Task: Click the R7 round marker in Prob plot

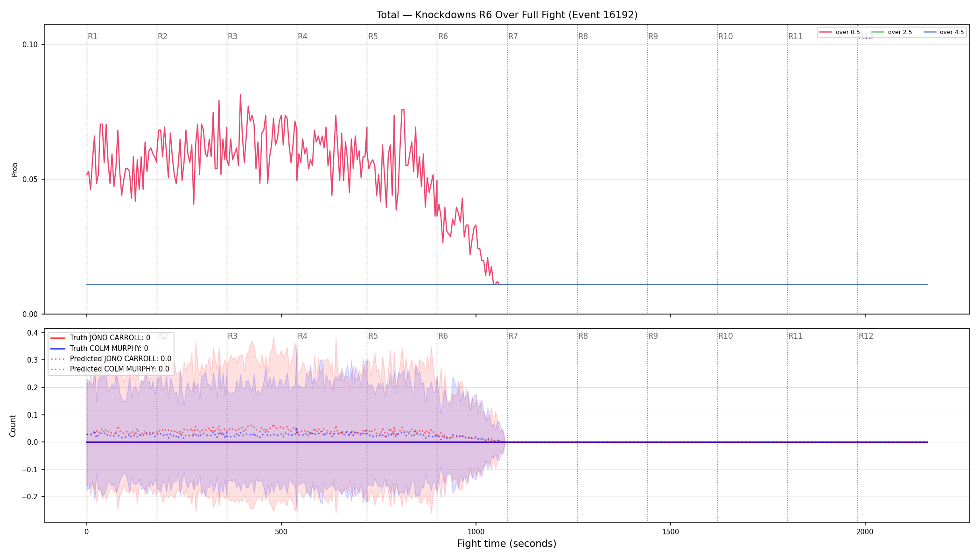Action: coord(513,37)
